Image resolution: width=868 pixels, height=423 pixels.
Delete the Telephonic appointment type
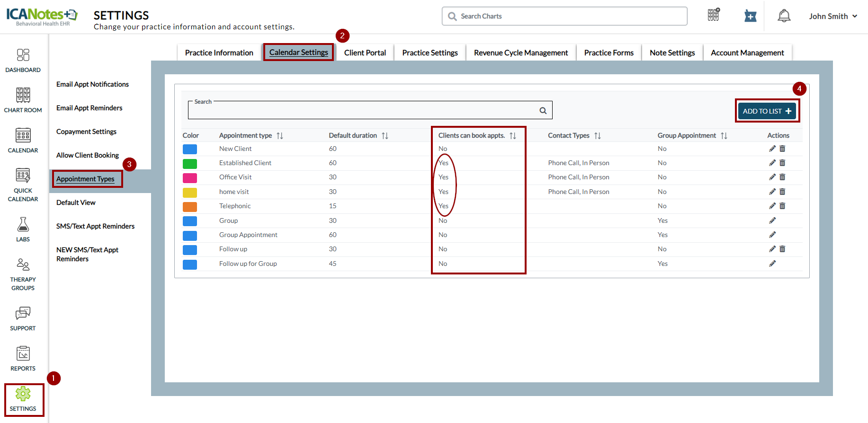[782, 206]
